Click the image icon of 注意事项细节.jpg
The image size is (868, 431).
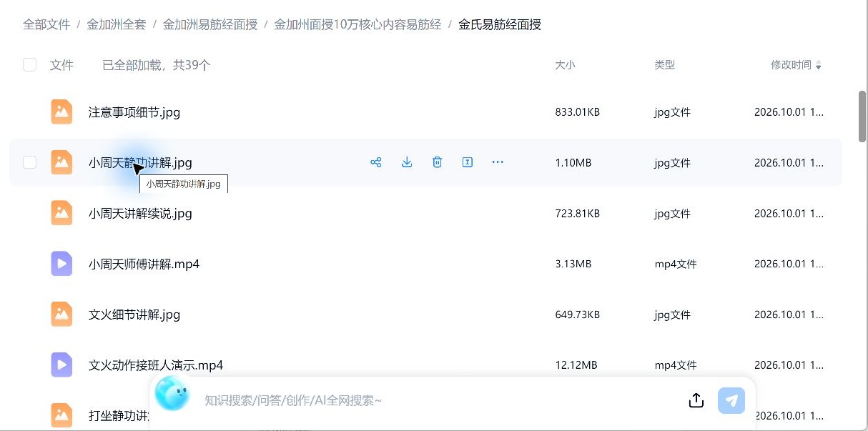[x=62, y=112]
